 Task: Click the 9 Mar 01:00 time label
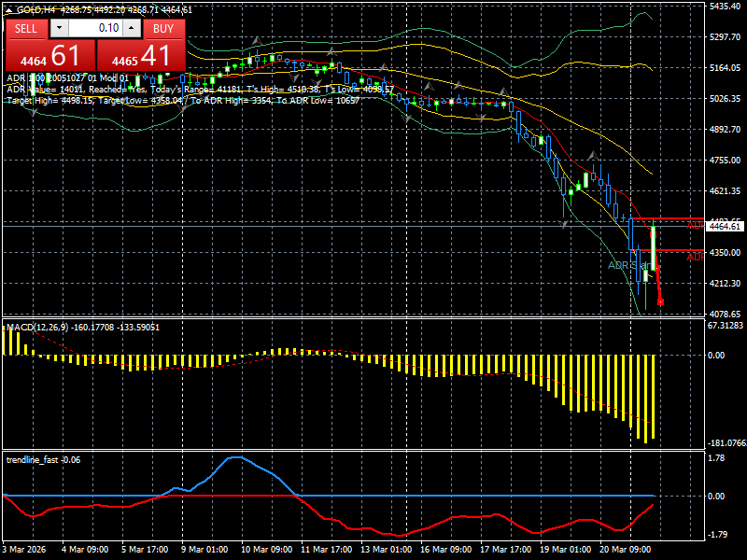[204, 549]
